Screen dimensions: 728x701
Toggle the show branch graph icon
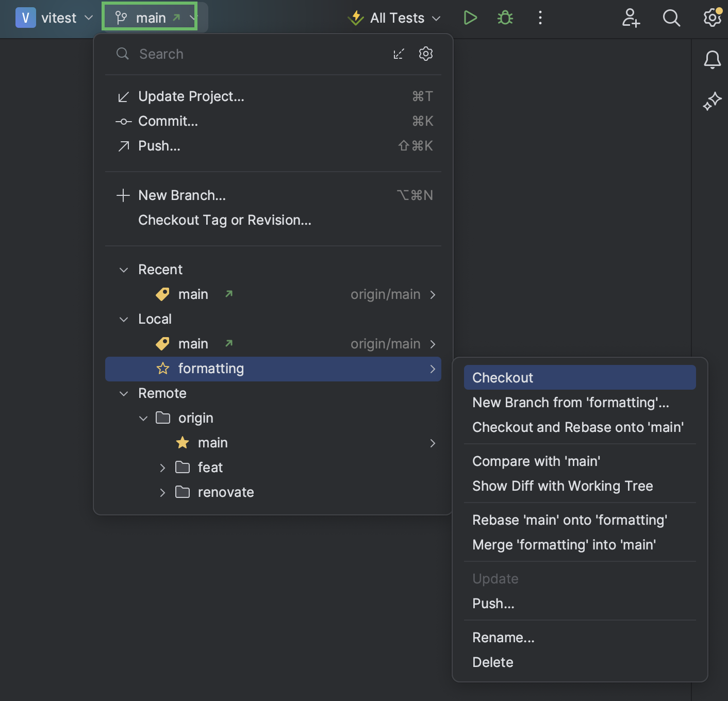tap(398, 54)
